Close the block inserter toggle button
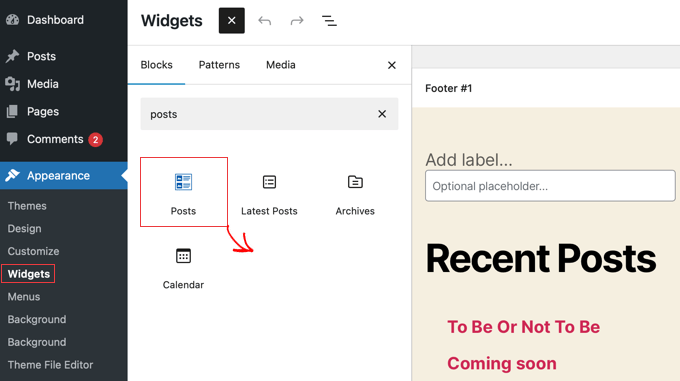 click(232, 20)
